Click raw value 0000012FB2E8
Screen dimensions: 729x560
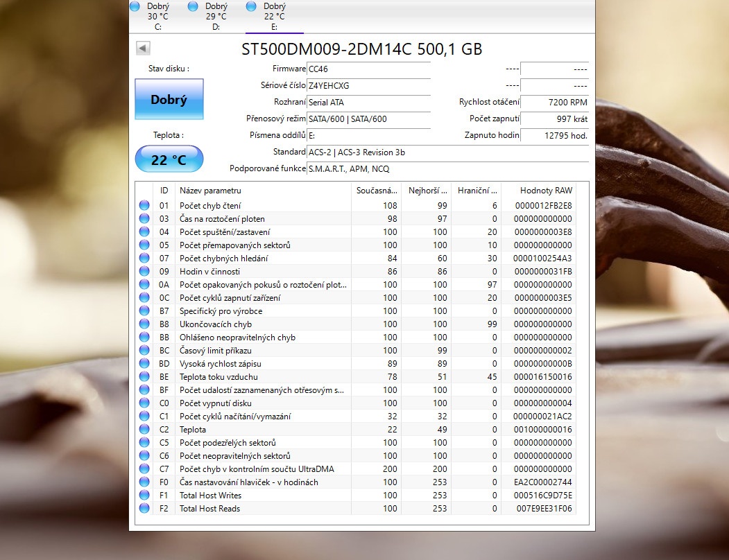tap(544, 205)
